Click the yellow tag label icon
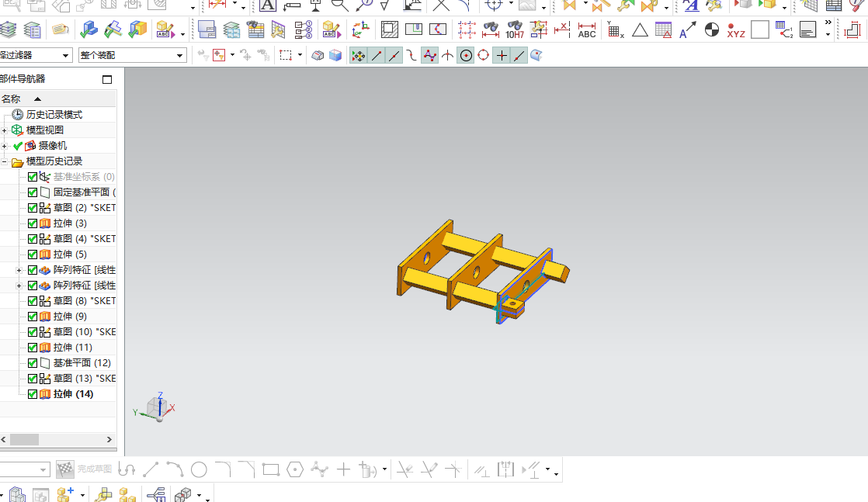 coord(60,30)
